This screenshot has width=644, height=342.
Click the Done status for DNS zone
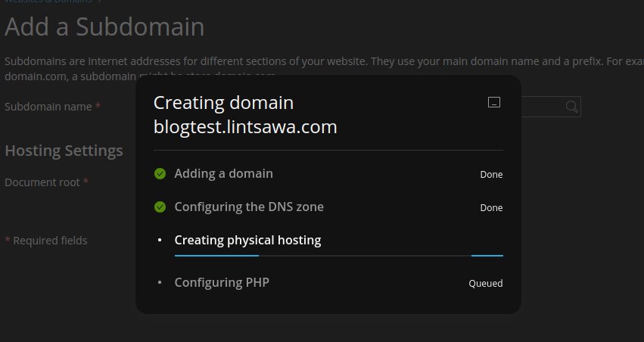tap(491, 208)
